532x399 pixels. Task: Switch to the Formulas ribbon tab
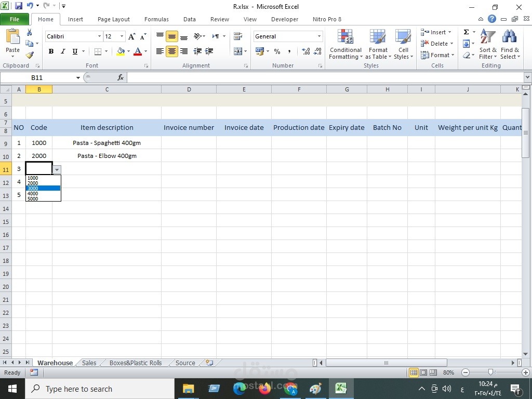click(156, 19)
